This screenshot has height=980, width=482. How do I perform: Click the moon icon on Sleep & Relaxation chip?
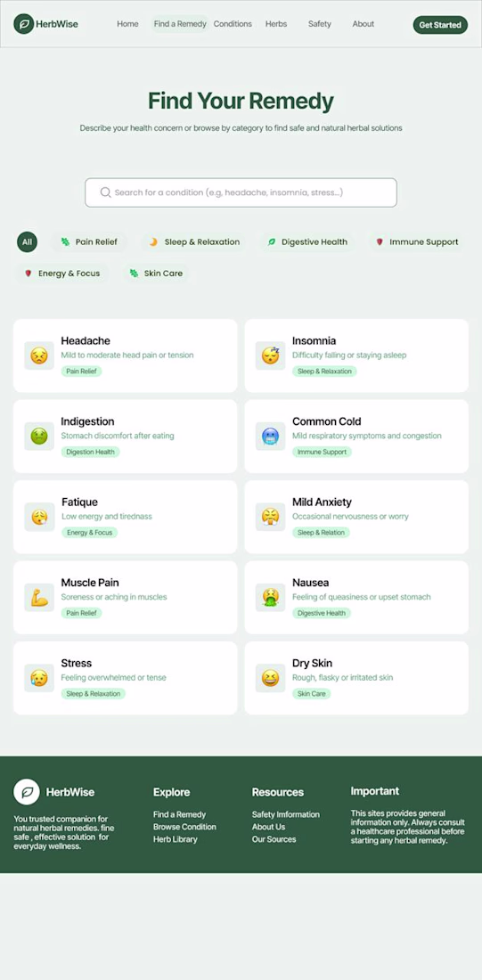pos(153,241)
